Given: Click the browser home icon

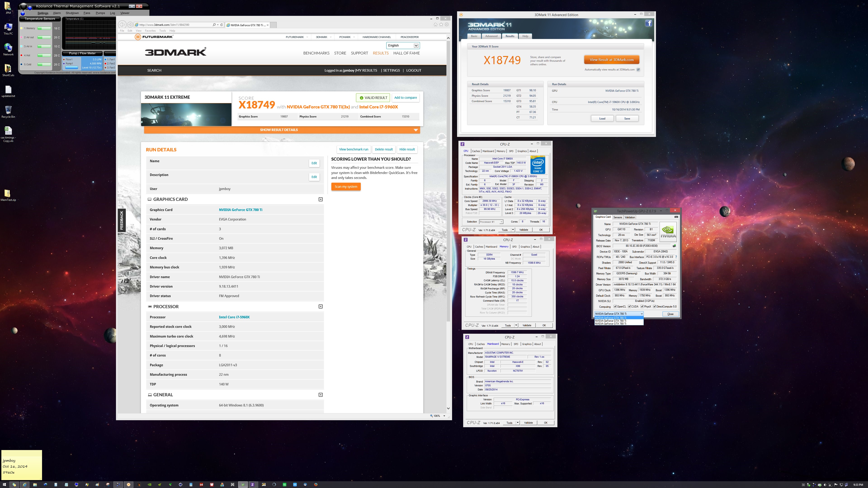Looking at the screenshot, I should [x=435, y=25].
